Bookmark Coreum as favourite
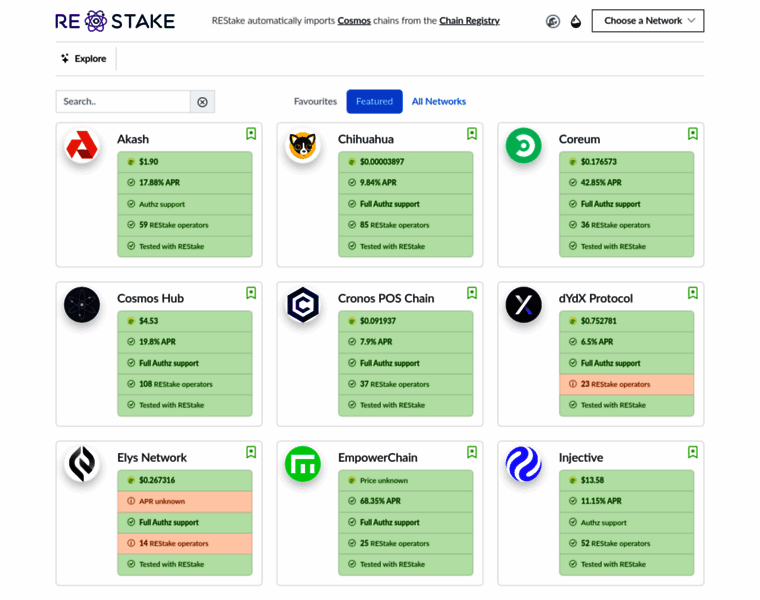The image size is (760, 600). point(693,134)
